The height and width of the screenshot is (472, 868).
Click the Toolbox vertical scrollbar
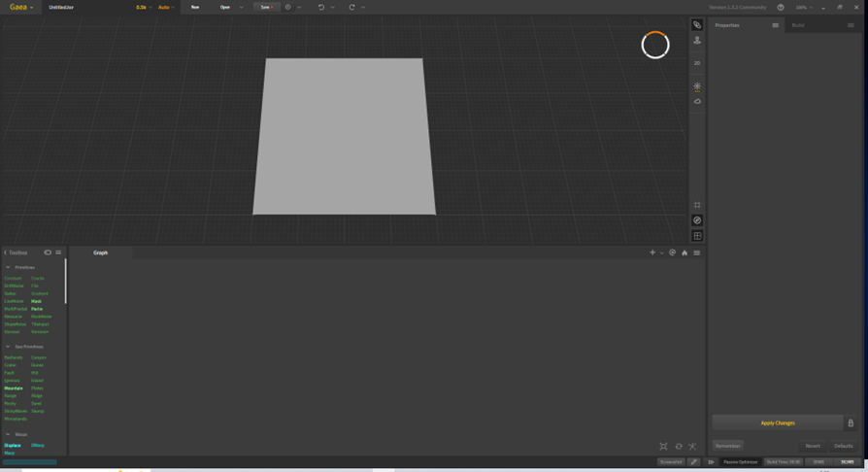coord(65,282)
